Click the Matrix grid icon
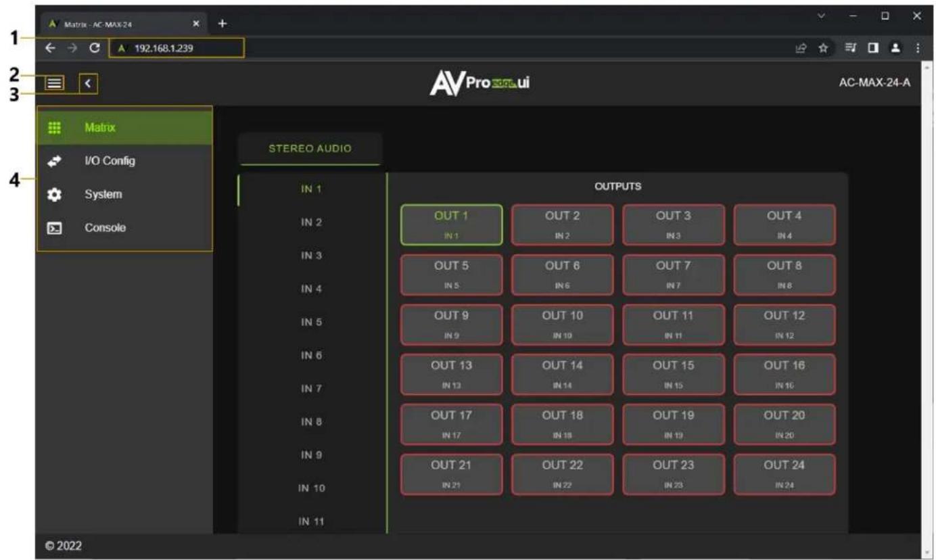Viewport: 936px width, 560px height. coord(55,127)
